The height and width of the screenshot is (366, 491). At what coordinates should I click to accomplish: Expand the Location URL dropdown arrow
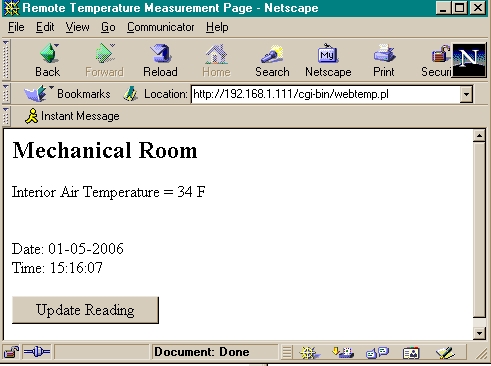[x=466, y=94]
